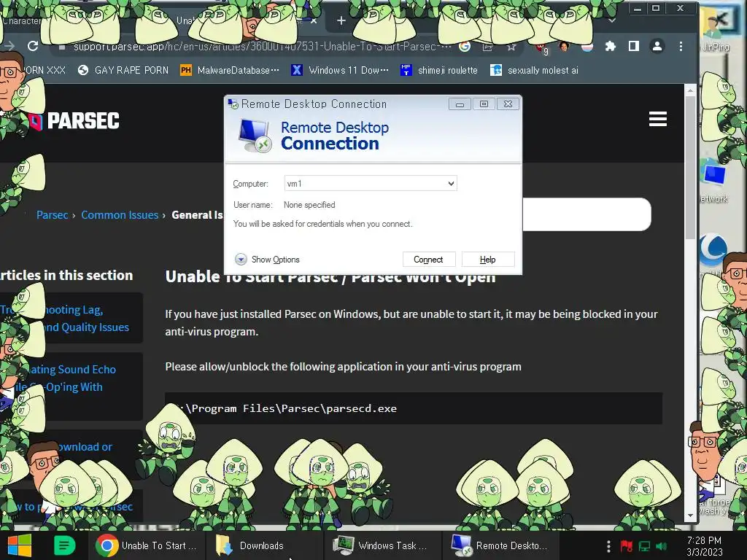
Task: Click the Connect button
Action: (x=428, y=260)
